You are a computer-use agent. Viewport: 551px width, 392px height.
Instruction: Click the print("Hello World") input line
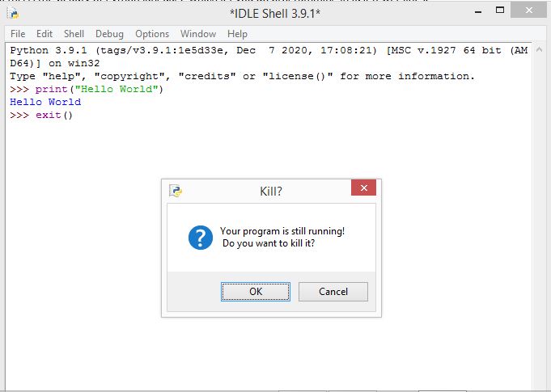pos(87,89)
